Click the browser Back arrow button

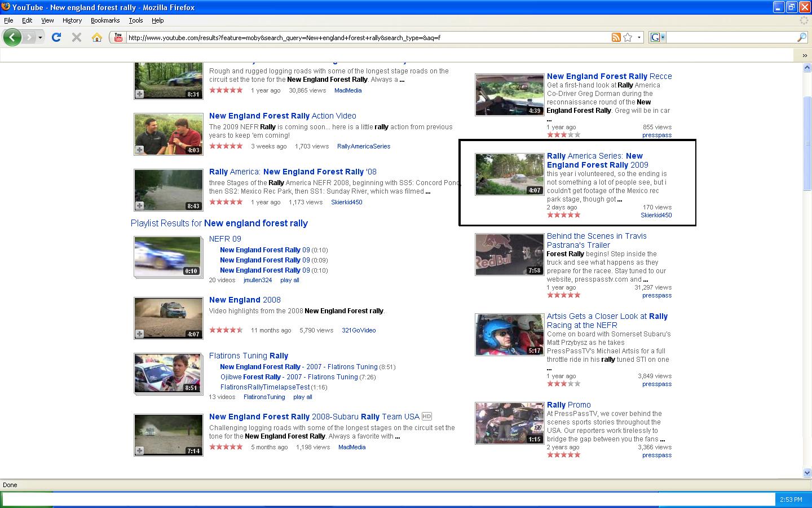[12, 37]
